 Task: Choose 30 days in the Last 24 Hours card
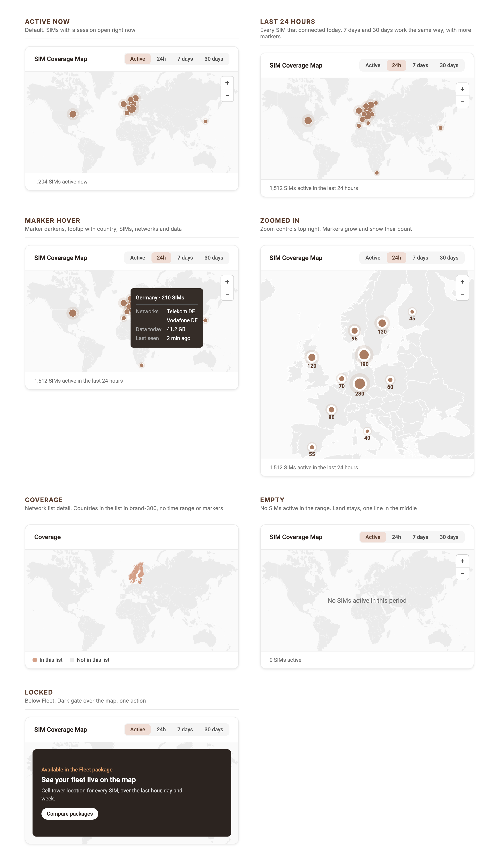click(x=449, y=65)
